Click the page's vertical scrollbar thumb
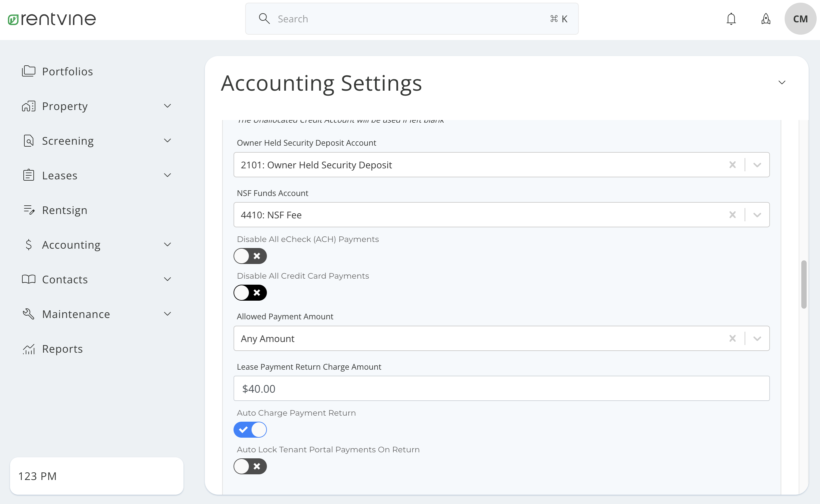820x504 pixels. [804, 284]
